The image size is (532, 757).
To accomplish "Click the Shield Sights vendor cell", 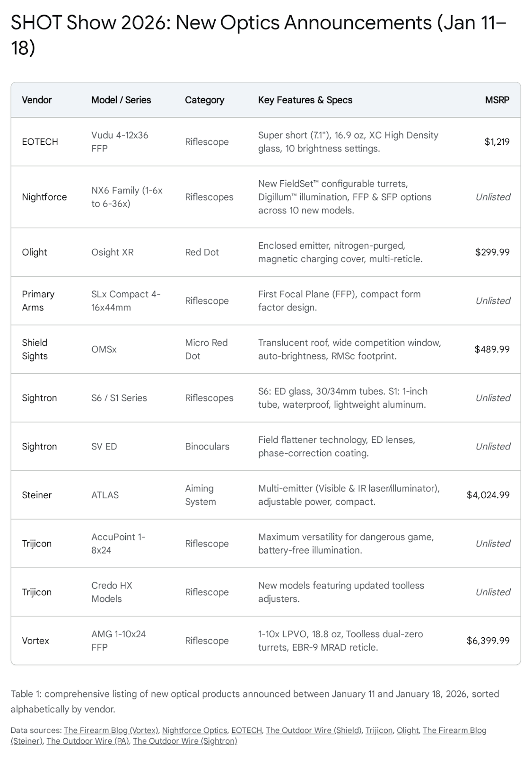I will click(x=35, y=349).
